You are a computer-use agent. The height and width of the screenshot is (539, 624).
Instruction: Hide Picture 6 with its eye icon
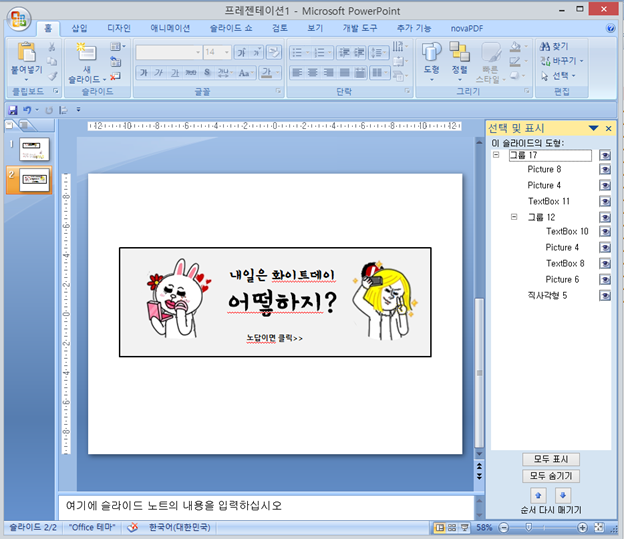tap(605, 279)
